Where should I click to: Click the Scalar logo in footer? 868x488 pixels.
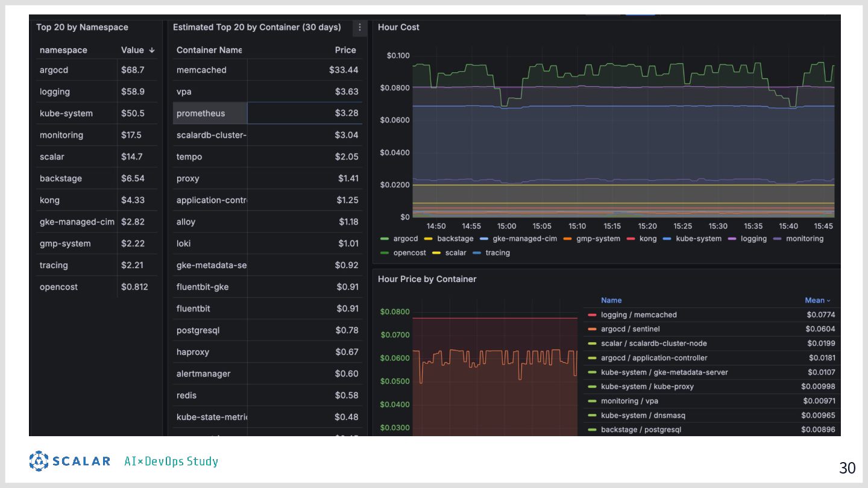(70, 461)
